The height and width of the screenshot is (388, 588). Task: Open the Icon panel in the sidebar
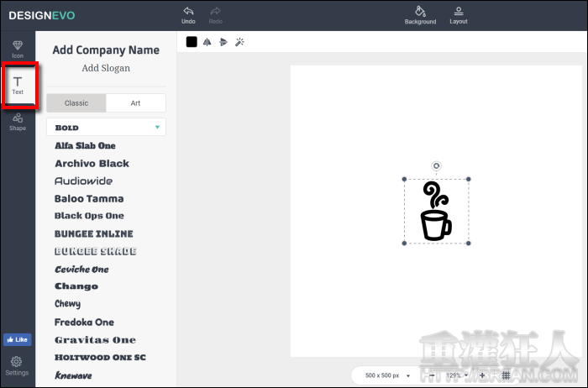click(18, 49)
